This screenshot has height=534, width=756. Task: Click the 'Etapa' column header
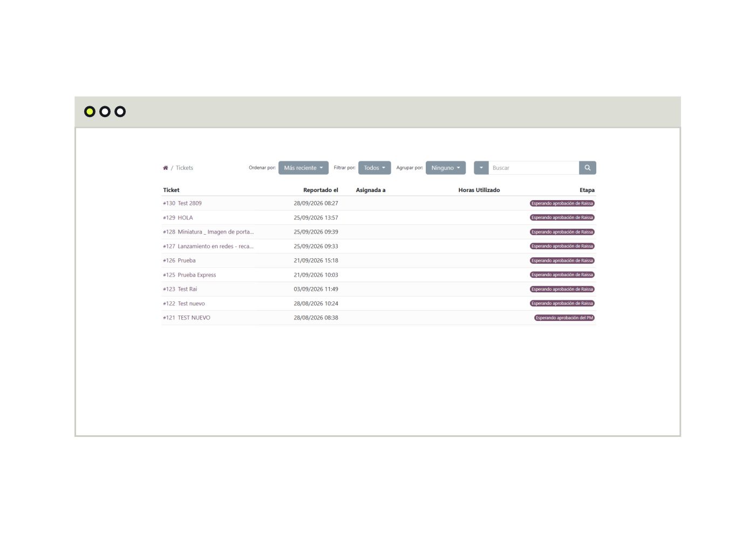[587, 190]
